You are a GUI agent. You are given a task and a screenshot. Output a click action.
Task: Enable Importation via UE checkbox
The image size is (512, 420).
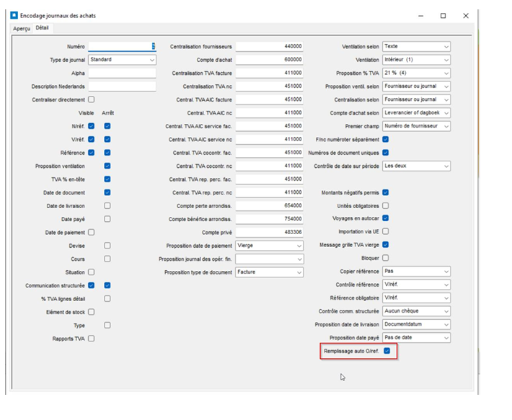pyautogui.click(x=386, y=231)
